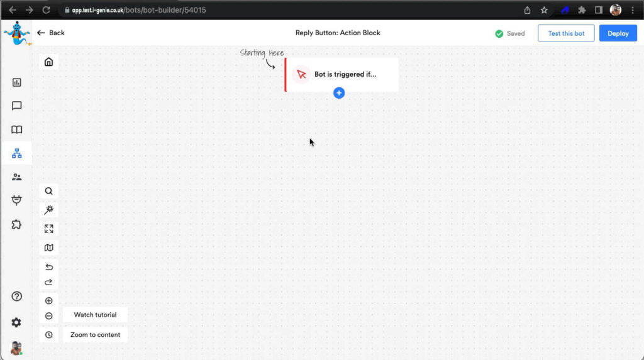Undo the last canvas action
This screenshot has height=360, width=644.
point(48,267)
